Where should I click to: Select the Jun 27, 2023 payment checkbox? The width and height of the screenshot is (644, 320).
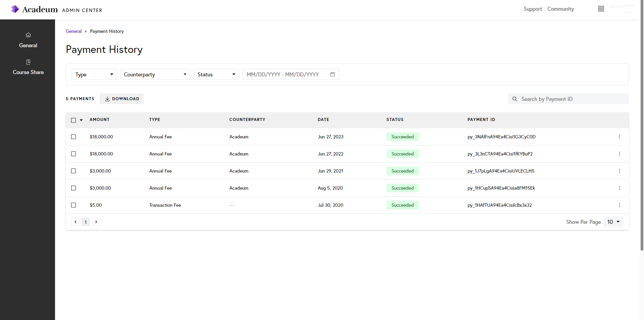point(73,137)
